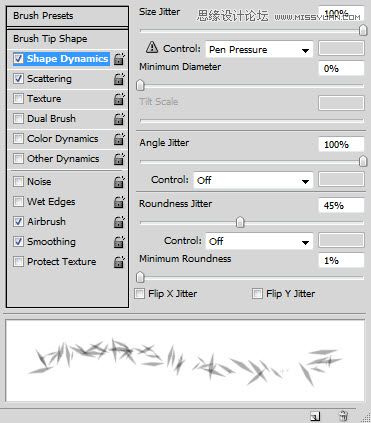Click the warning triangle beside Control
The image size is (371, 423).
152,47
